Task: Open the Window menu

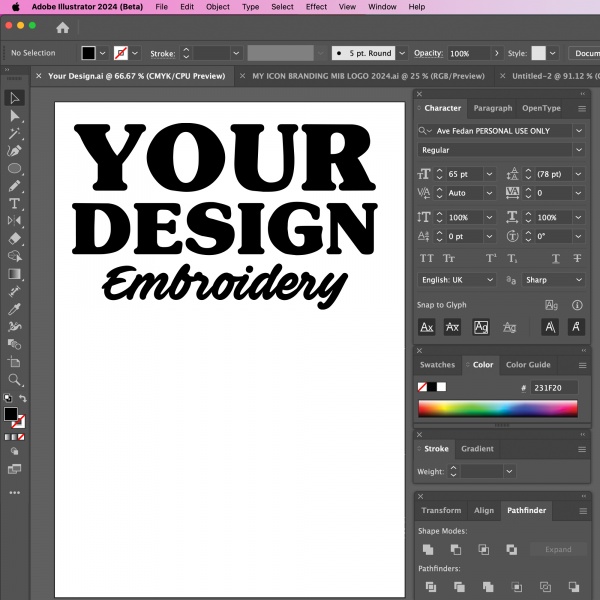Action: [x=382, y=7]
